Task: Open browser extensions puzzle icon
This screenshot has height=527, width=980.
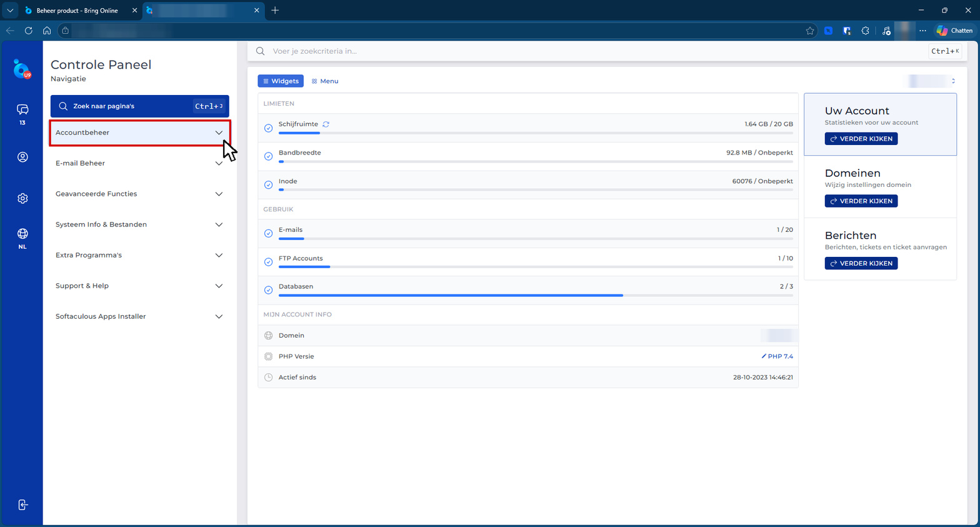Action: point(865,31)
